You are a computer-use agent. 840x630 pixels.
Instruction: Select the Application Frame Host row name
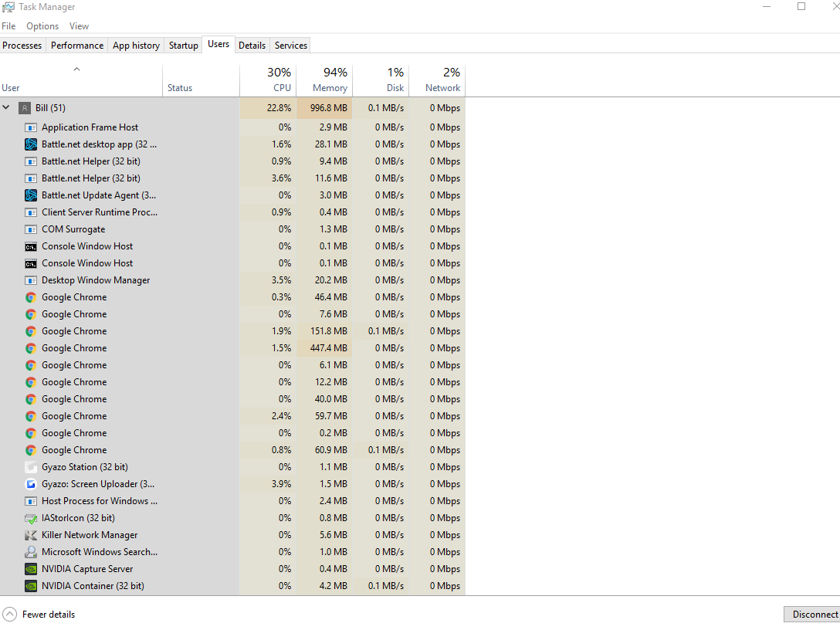(x=90, y=127)
